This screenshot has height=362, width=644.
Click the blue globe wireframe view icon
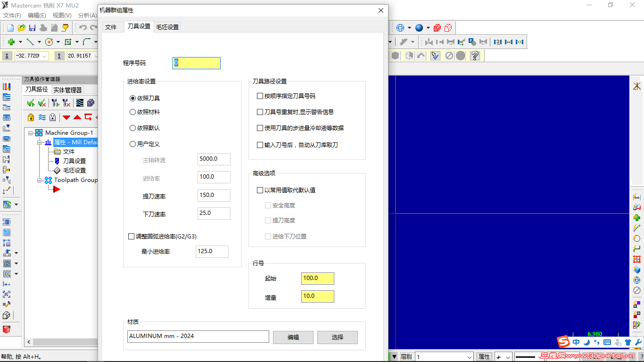pos(400,28)
